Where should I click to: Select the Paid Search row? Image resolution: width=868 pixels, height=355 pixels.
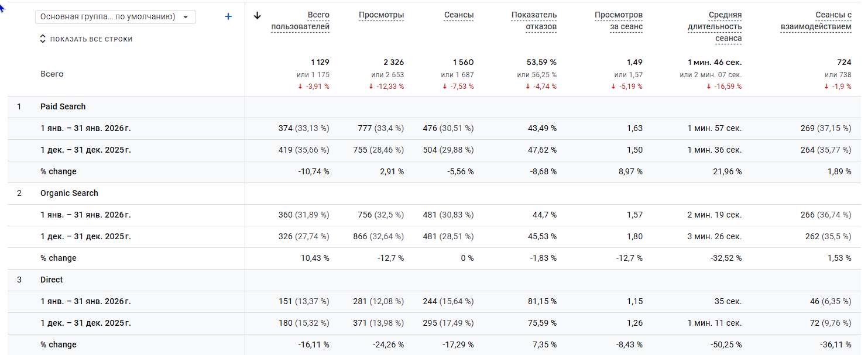coord(63,106)
